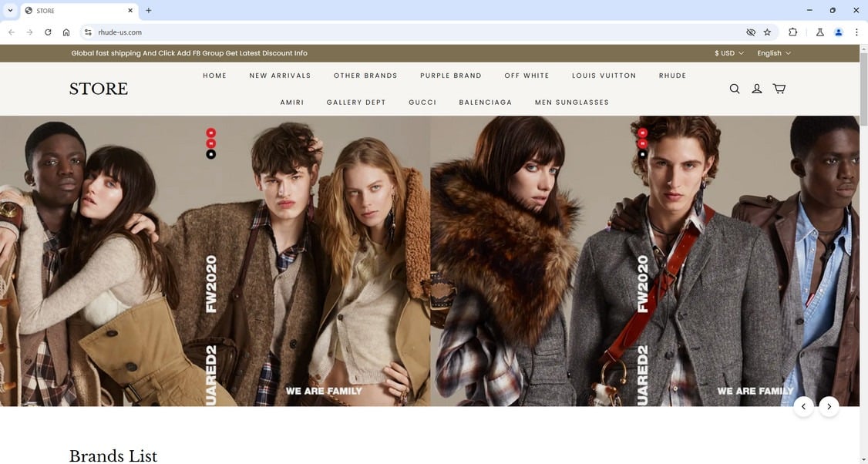
Task: Go back with browser back arrow
Action: [12, 32]
